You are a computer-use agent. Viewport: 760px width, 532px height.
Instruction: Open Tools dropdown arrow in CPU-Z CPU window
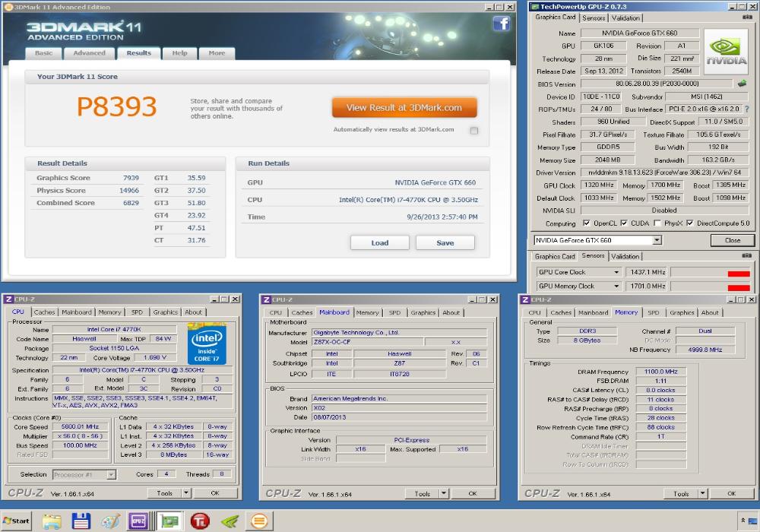(186, 493)
